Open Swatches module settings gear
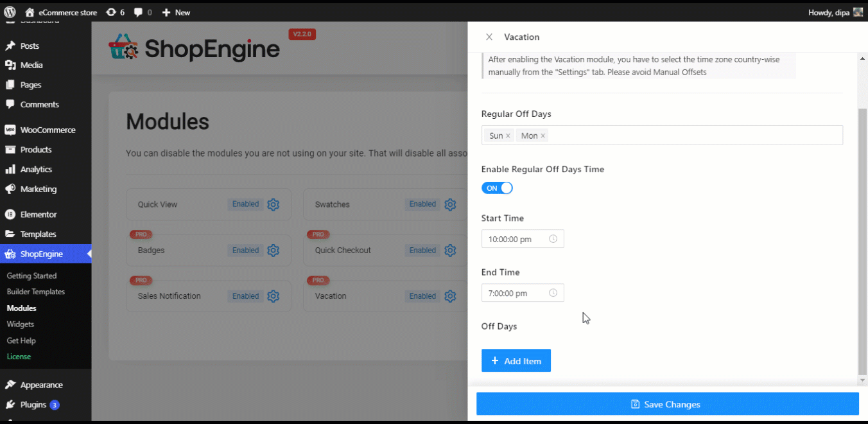This screenshot has height=424, width=868. 450,204
